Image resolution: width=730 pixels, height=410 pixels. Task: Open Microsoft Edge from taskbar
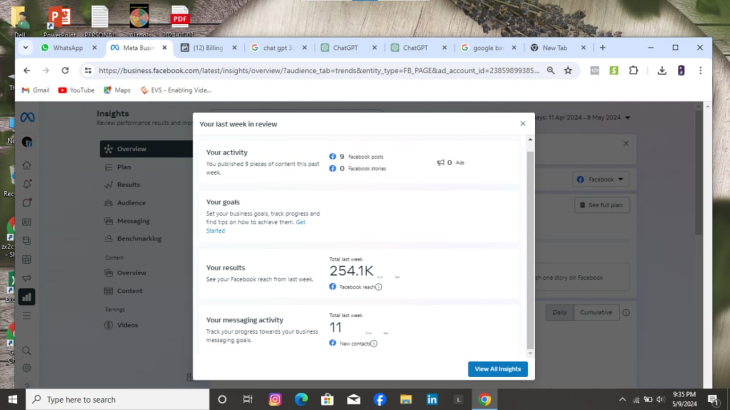coord(301,399)
